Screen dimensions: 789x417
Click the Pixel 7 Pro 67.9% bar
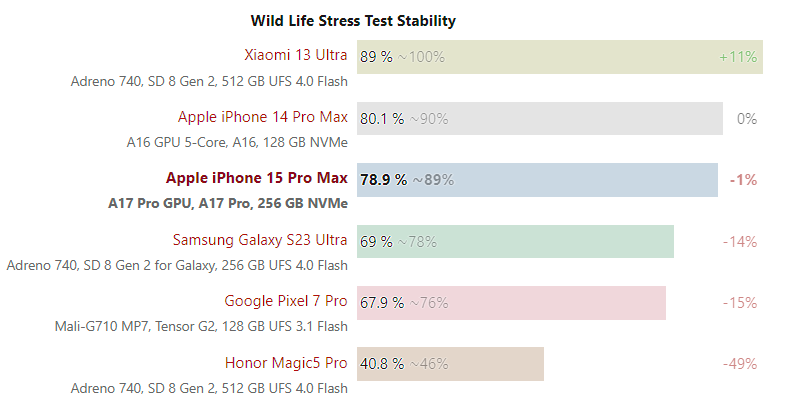coord(511,303)
